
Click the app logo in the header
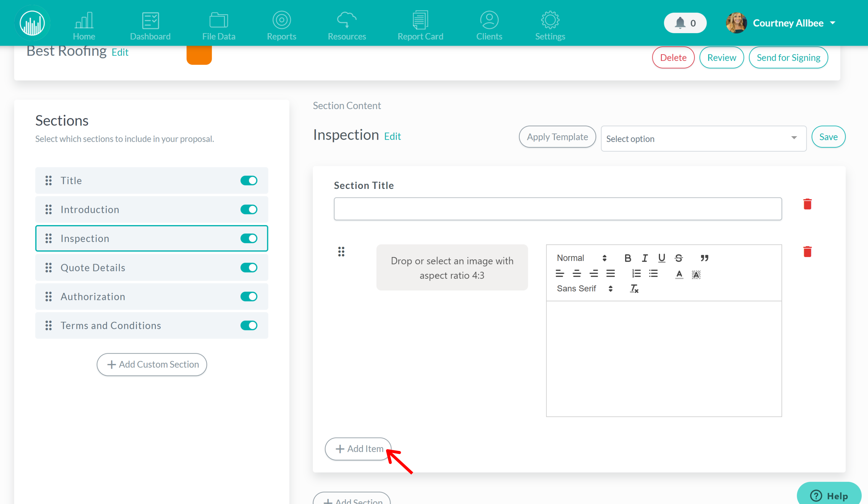[32, 23]
